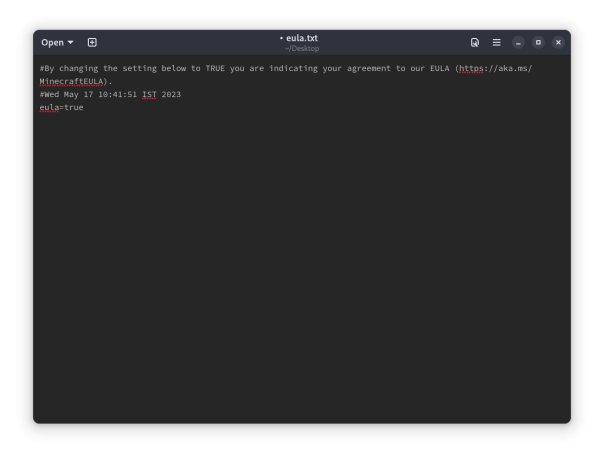The image size is (604, 460).
Task: Close the eula.txt editor window
Action: coord(558,42)
